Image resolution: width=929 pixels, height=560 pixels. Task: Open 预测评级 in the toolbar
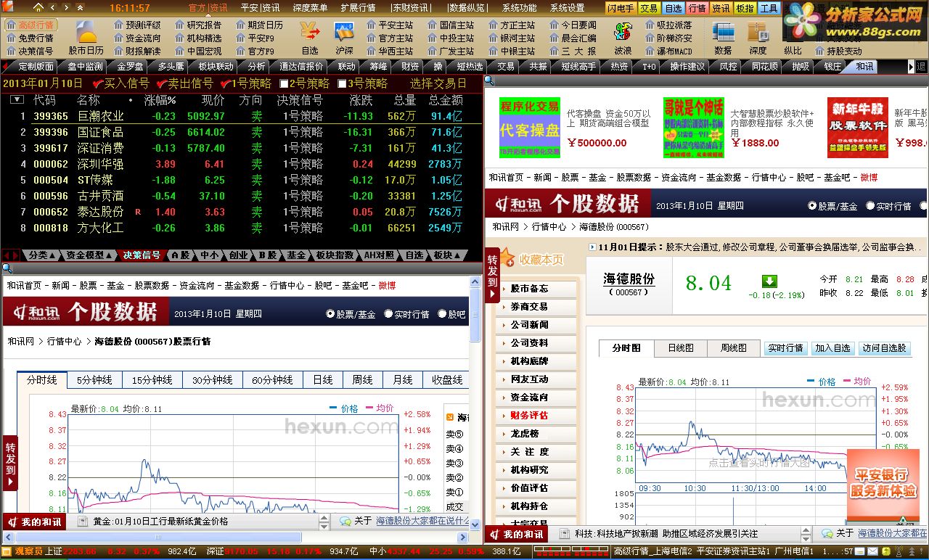137,25
